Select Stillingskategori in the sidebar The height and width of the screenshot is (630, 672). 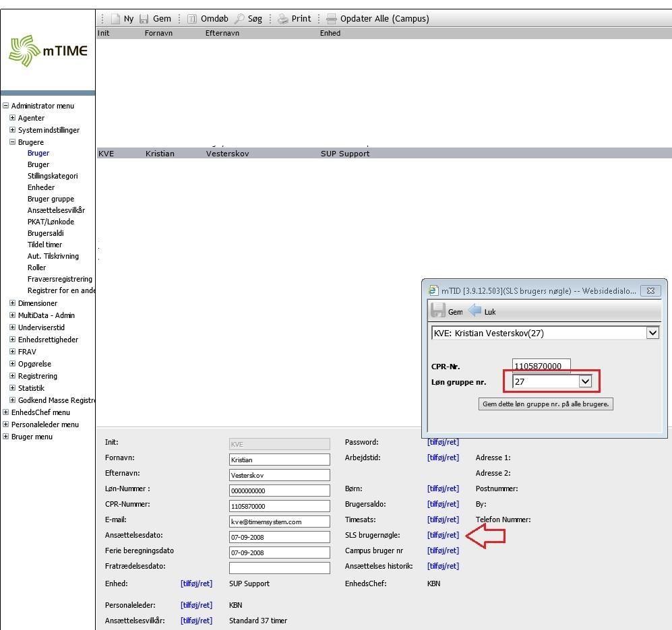pyautogui.click(x=53, y=176)
